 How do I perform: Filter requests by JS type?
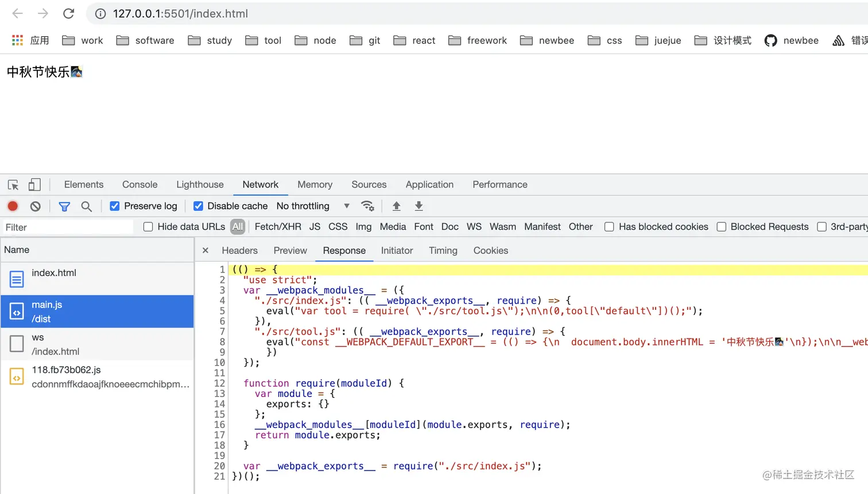[x=315, y=227]
